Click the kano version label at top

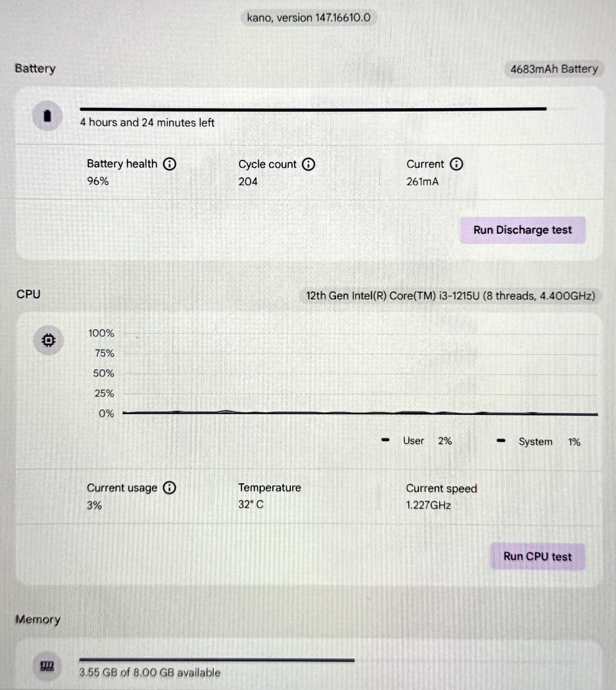point(308,18)
